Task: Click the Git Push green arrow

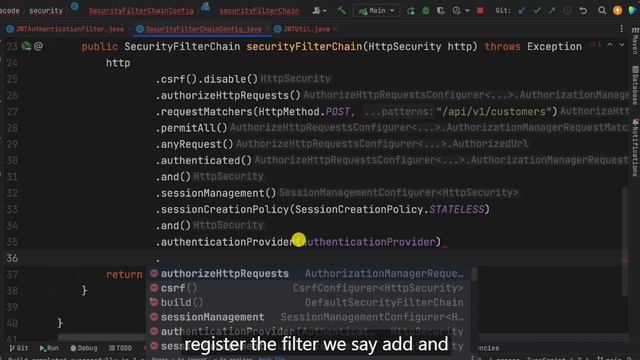Action: point(552,11)
